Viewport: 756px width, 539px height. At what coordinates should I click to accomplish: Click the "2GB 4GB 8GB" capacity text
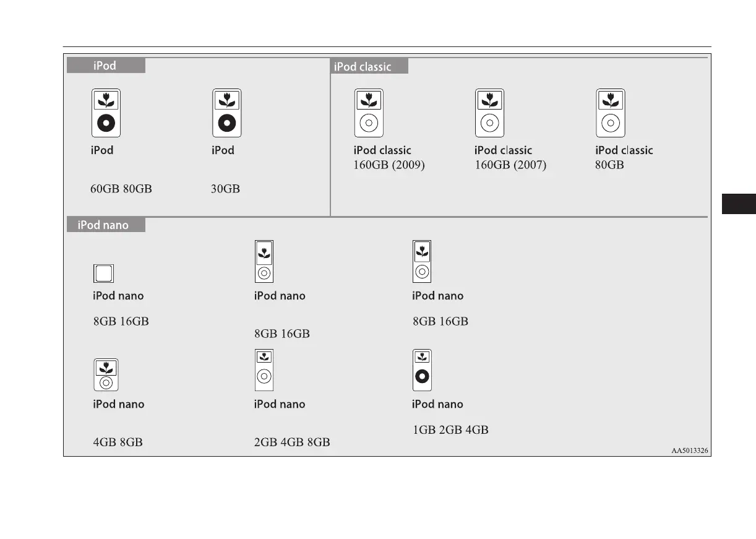[292, 442]
